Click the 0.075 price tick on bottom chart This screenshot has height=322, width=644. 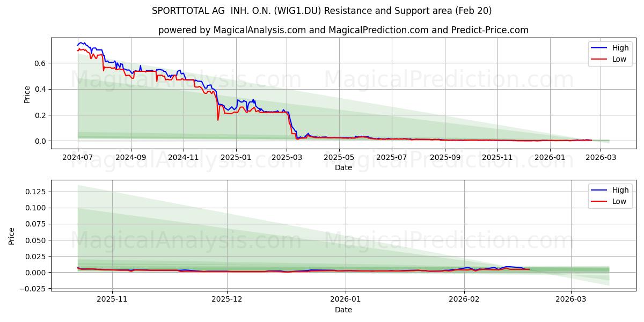click(x=37, y=224)
